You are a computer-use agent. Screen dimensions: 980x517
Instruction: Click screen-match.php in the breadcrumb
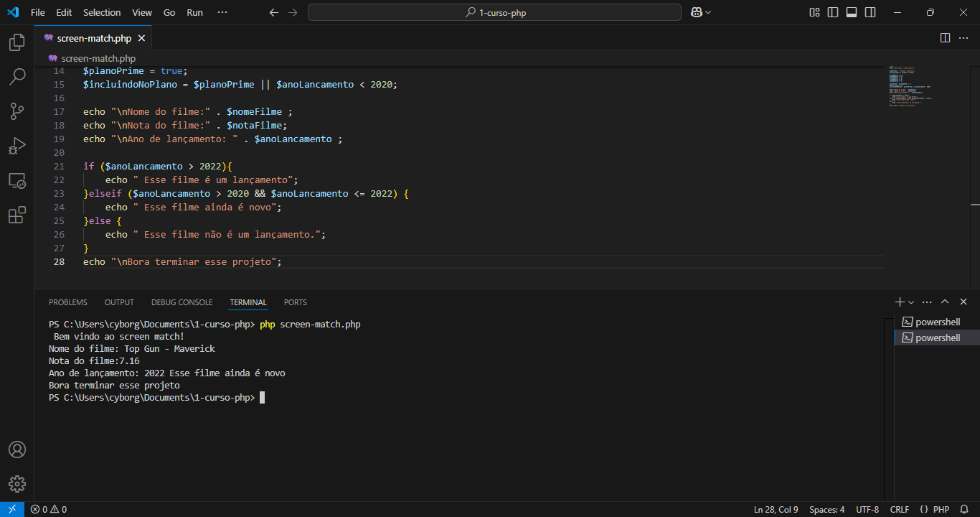98,58
